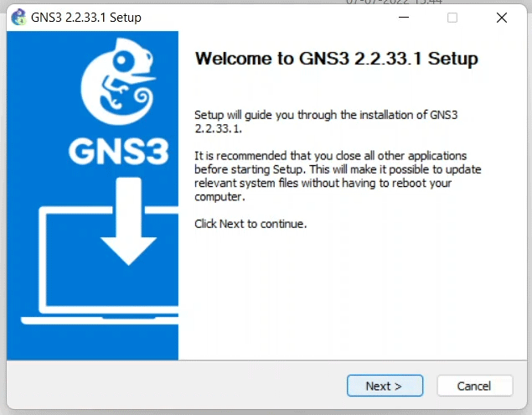Click the disabled maximize button

coord(452,18)
